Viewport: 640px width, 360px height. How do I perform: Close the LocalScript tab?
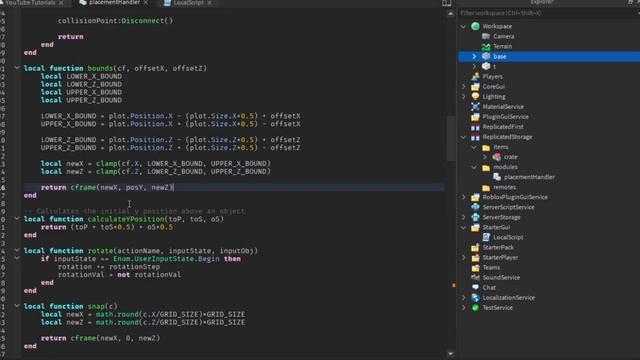(x=209, y=3)
